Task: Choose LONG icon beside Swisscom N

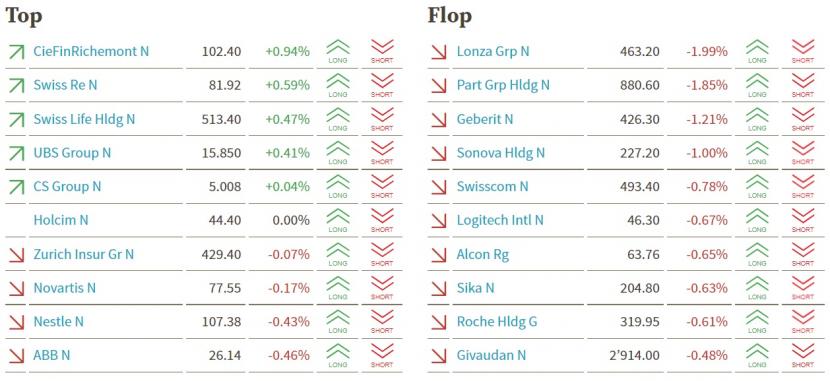Action: click(757, 186)
